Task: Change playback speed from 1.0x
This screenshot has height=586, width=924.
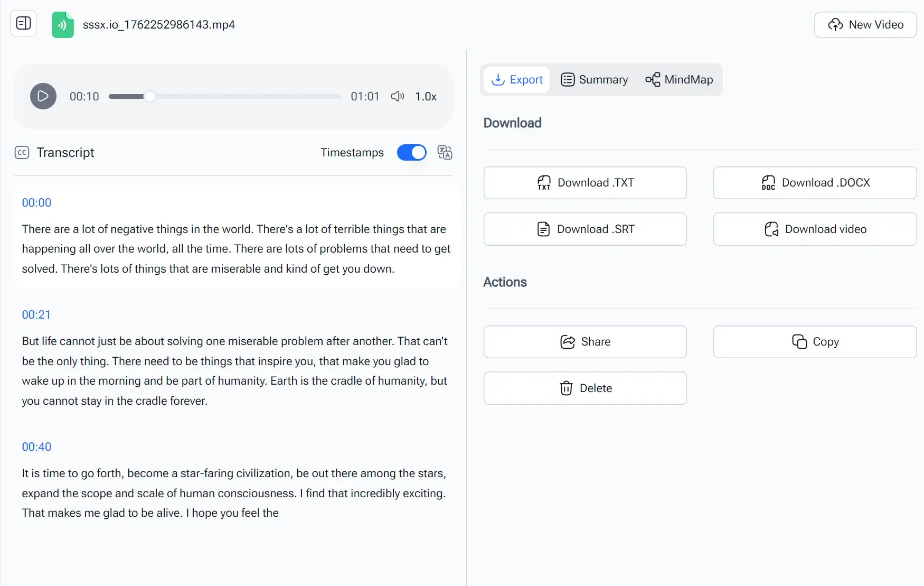Action: [x=426, y=96]
